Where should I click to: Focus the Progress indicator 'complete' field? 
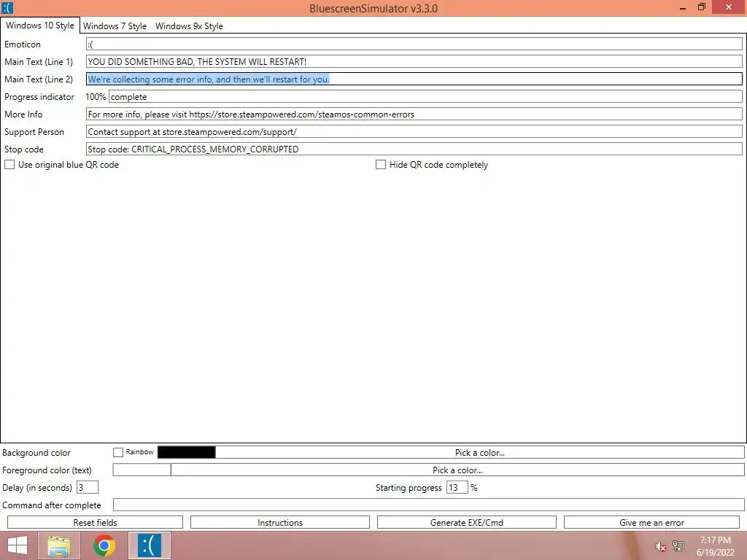[425, 97]
